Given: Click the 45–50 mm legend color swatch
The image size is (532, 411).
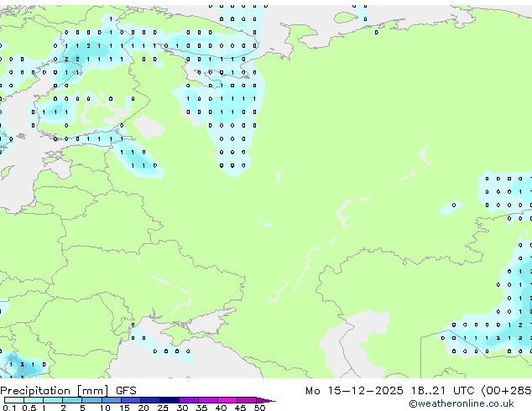Looking at the screenshot, I should pyautogui.click(x=247, y=400).
